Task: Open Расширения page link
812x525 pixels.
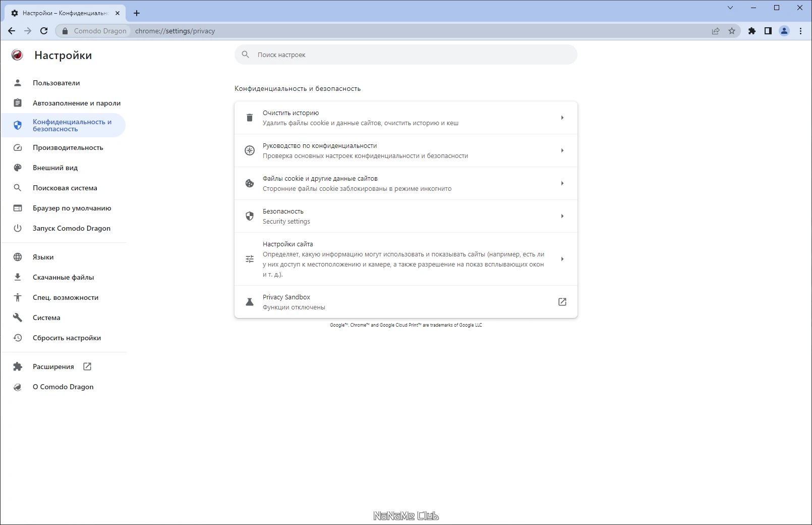Action: coord(63,366)
